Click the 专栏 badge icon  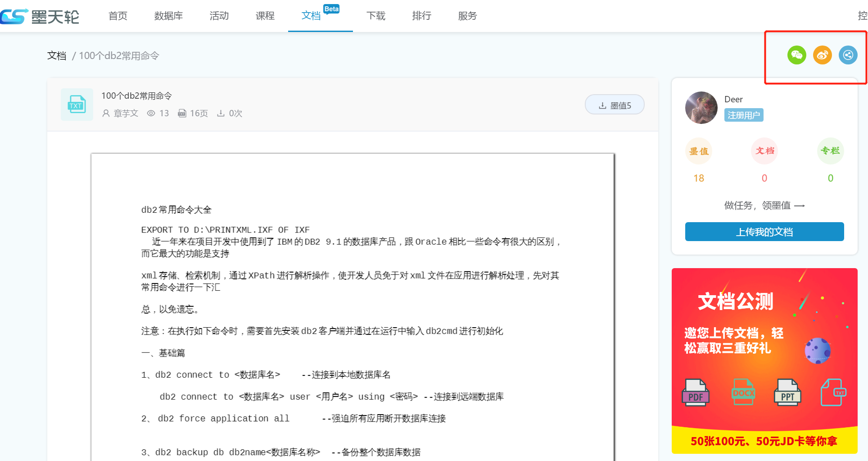point(830,151)
